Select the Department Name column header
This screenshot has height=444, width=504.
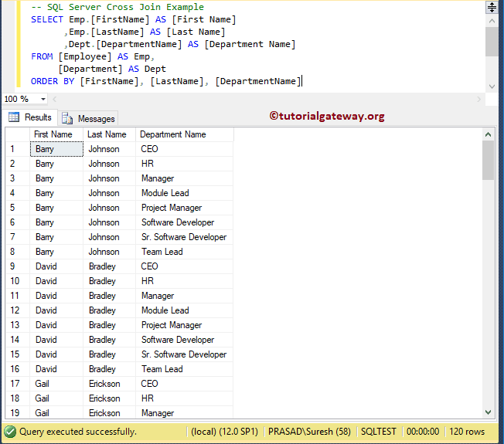(173, 134)
